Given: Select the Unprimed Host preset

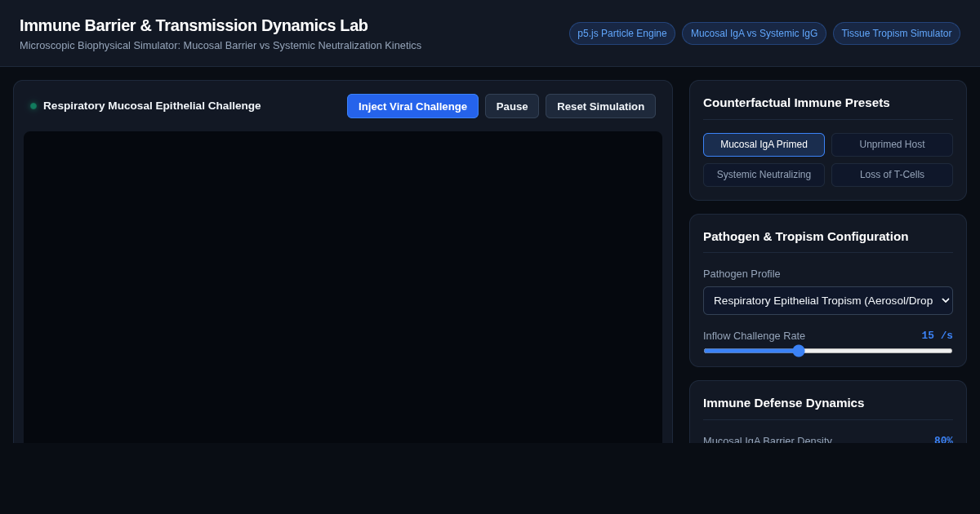Looking at the screenshot, I should pyautogui.click(x=892, y=144).
